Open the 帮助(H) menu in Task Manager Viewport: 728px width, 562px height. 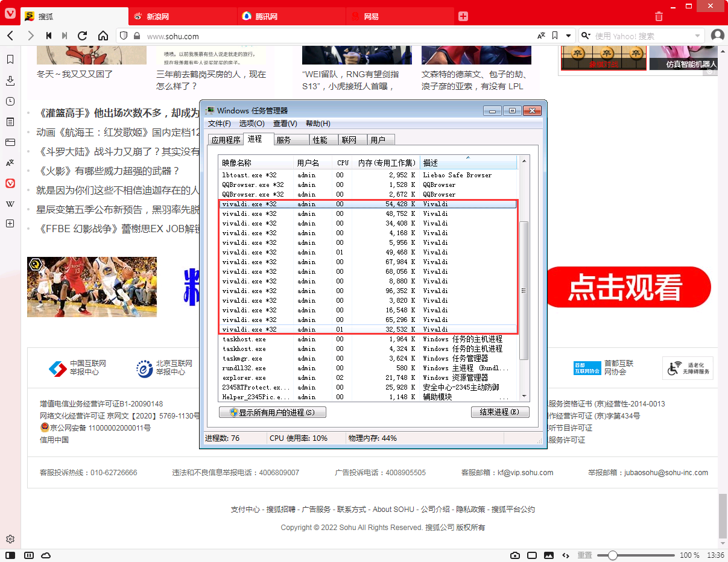click(318, 124)
